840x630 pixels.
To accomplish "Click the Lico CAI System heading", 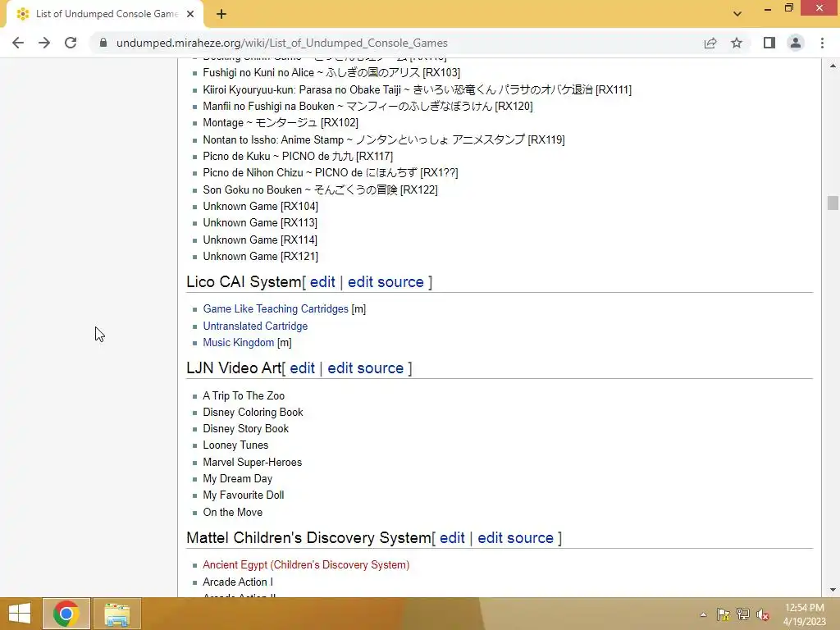I will point(244,282).
